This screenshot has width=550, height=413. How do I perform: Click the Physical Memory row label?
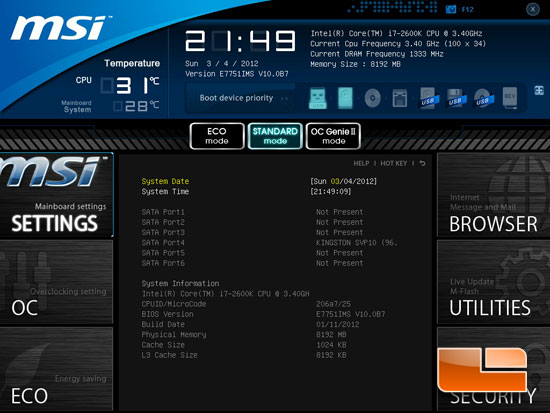[174, 334]
